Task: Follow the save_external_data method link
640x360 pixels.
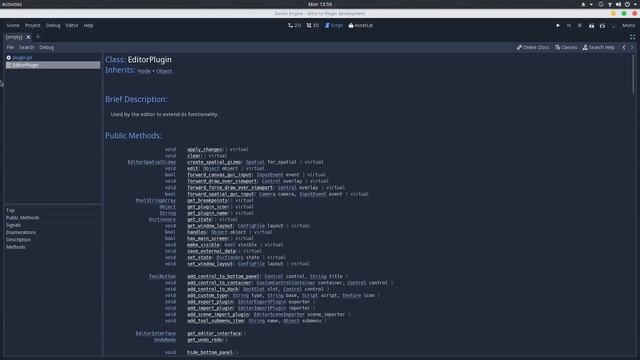Action: coord(211,251)
